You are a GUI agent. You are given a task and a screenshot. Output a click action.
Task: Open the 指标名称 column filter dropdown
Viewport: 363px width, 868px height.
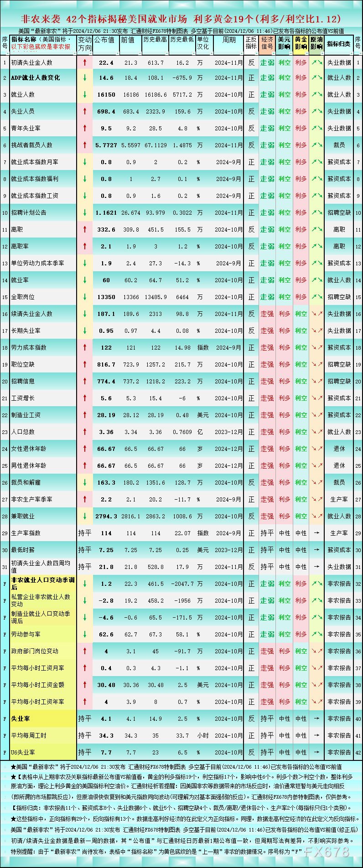tap(73, 53)
